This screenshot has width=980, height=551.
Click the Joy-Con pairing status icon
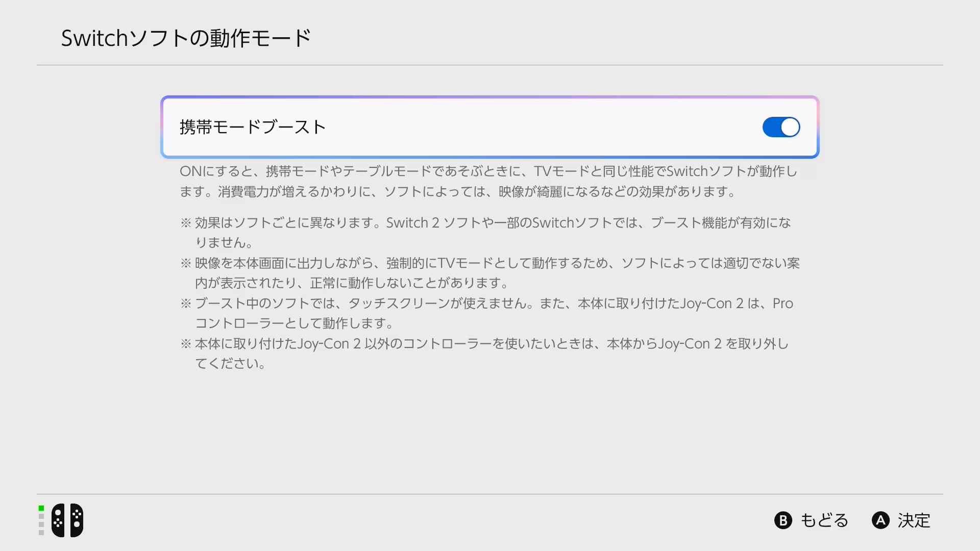click(68, 520)
